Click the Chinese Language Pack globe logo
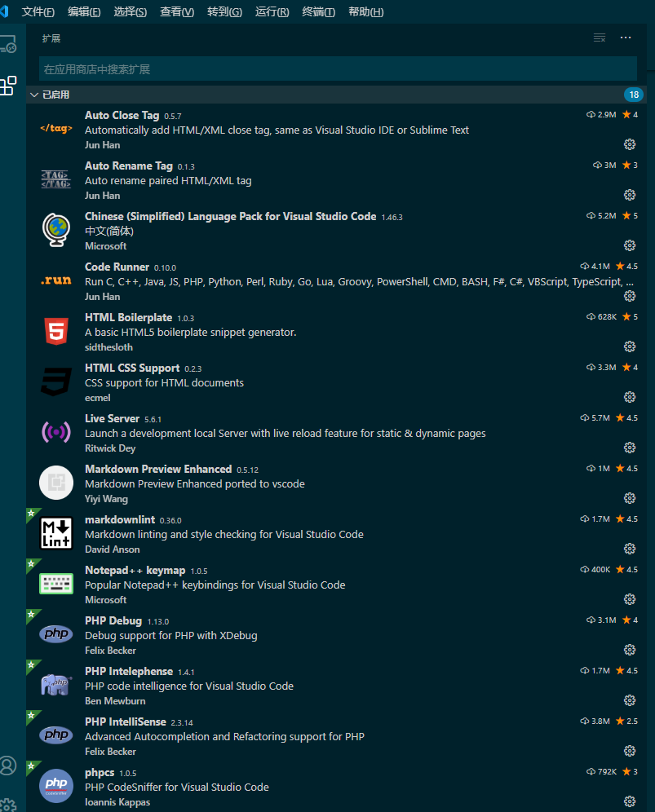655x812 pixels. pos(56,230)
